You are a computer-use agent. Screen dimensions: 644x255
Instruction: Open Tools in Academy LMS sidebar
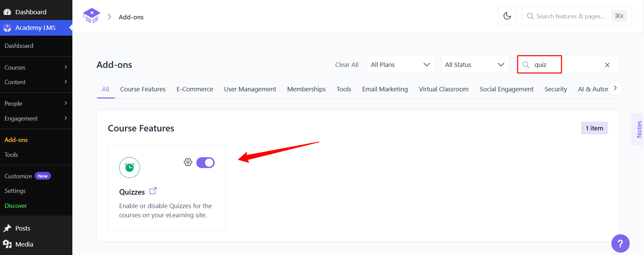coord(11,154)
